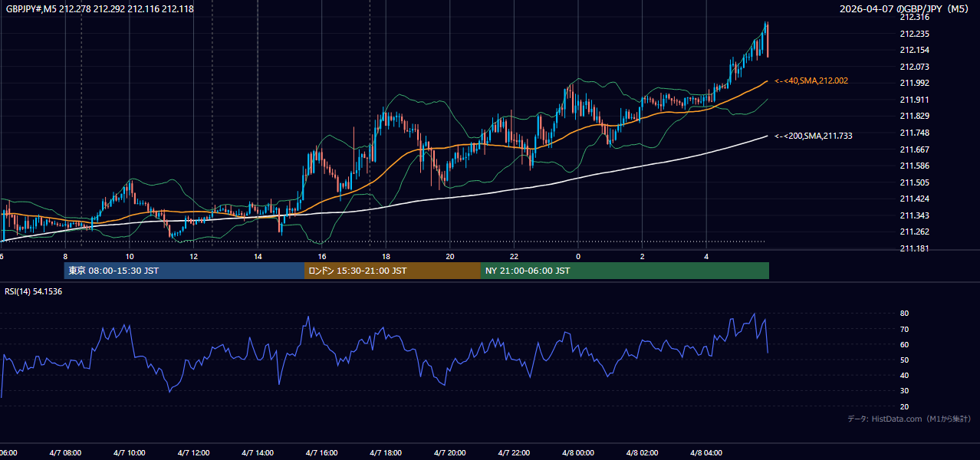Select the 40 SMA 212.002 label
The image size is (980, 460).
coord(811,80)
